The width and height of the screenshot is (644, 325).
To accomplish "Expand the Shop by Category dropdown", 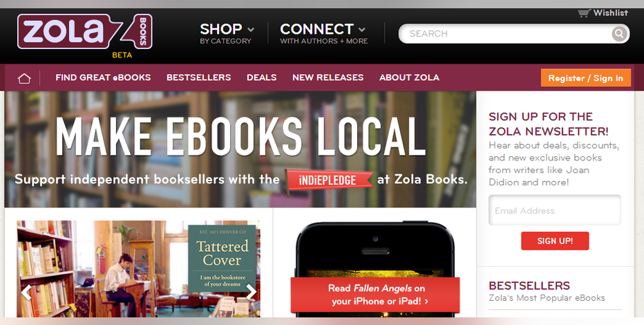I will click(x=227, y=34).
